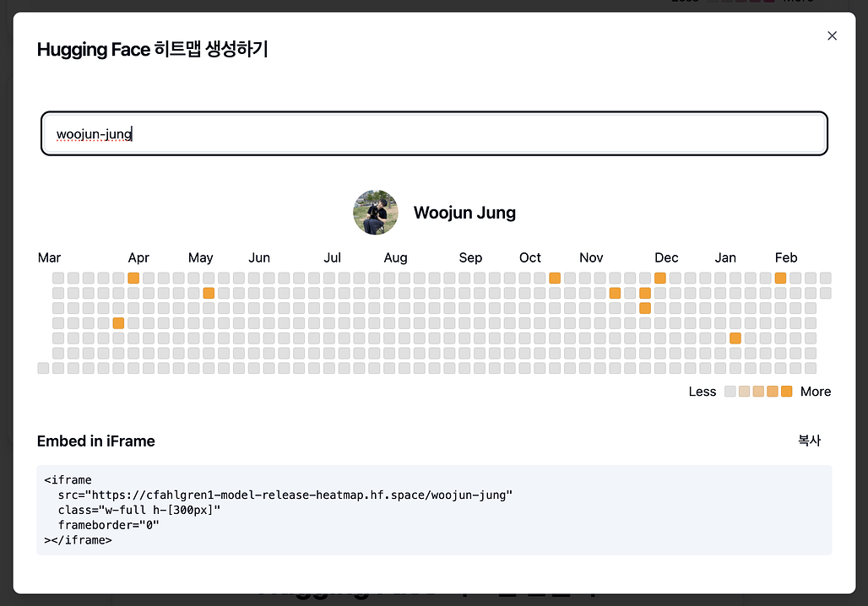The height and width of the screenshot is (606, 868).
Task: Click inside the iframe embed code block
Action: tap(434, 510)
